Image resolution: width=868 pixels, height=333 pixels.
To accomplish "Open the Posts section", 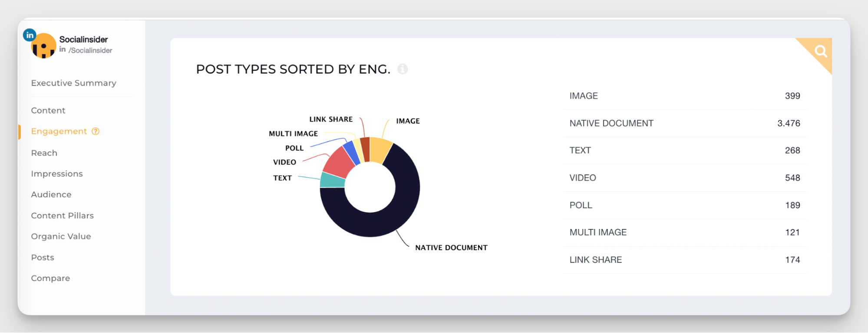I will 42,257.
